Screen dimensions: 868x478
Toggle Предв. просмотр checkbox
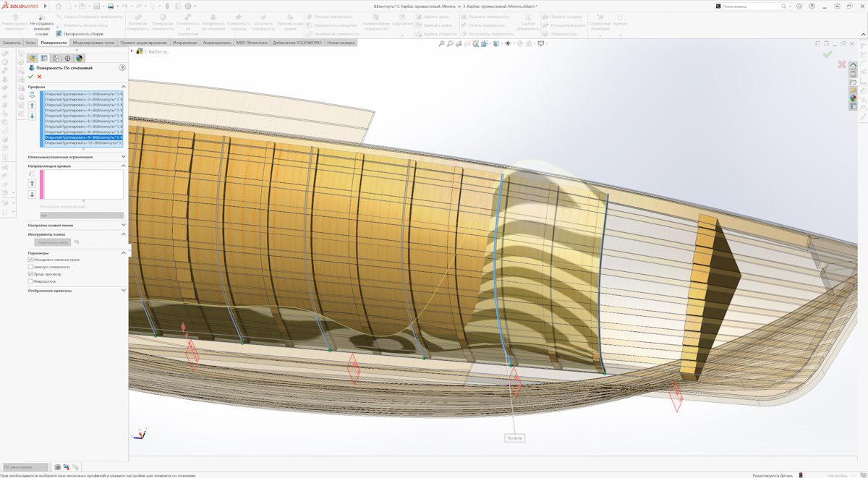pos(30,274)
